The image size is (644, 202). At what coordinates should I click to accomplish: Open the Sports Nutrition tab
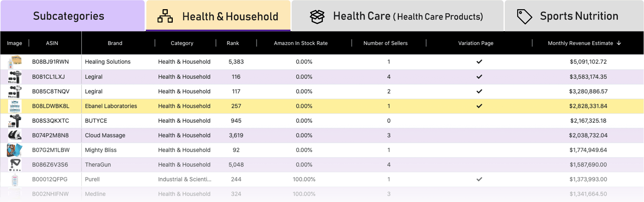[x=579, y=16]
